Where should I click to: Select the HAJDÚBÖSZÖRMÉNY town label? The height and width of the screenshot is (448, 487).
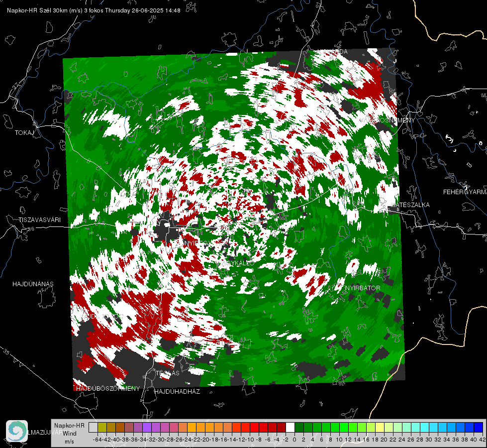108,388
